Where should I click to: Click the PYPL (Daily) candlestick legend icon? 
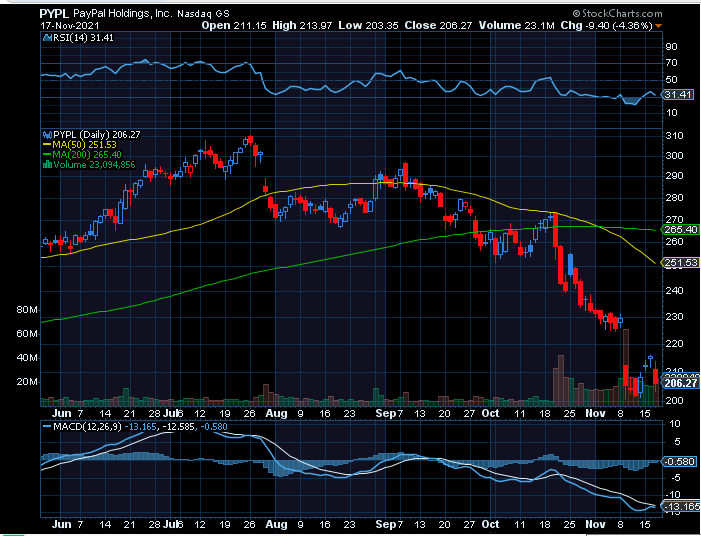pyautogui.click(x=47, y=134)
